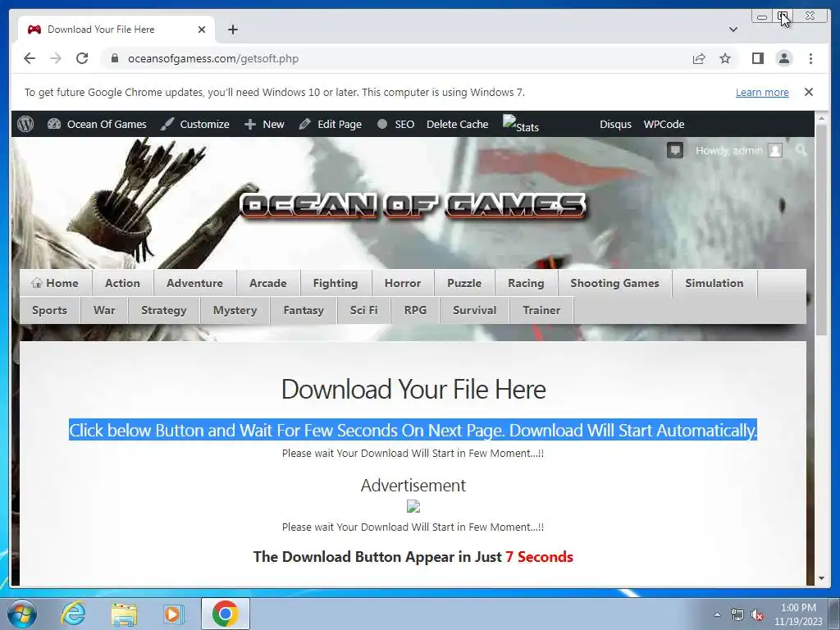Reload the current page
This screenshot has width=840, height=630.
(82, 58)
